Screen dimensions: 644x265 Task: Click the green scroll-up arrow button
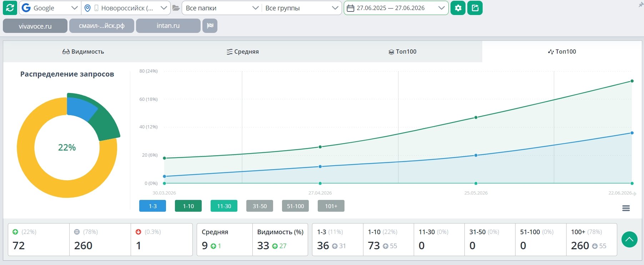click(x=629, y=239)
